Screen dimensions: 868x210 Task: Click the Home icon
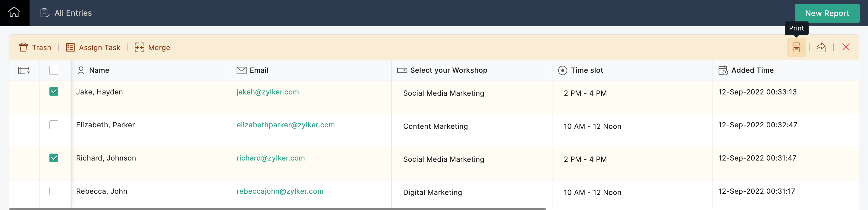[14, 13]
